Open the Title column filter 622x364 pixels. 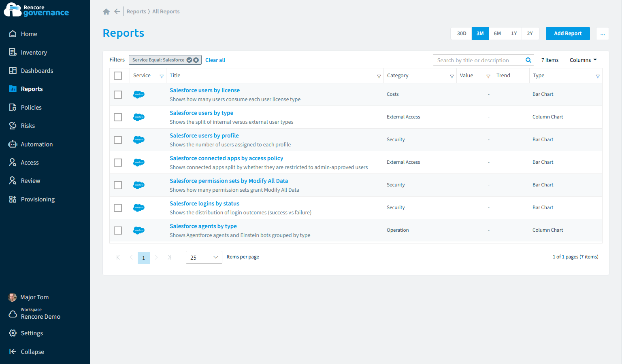(379, 76)
